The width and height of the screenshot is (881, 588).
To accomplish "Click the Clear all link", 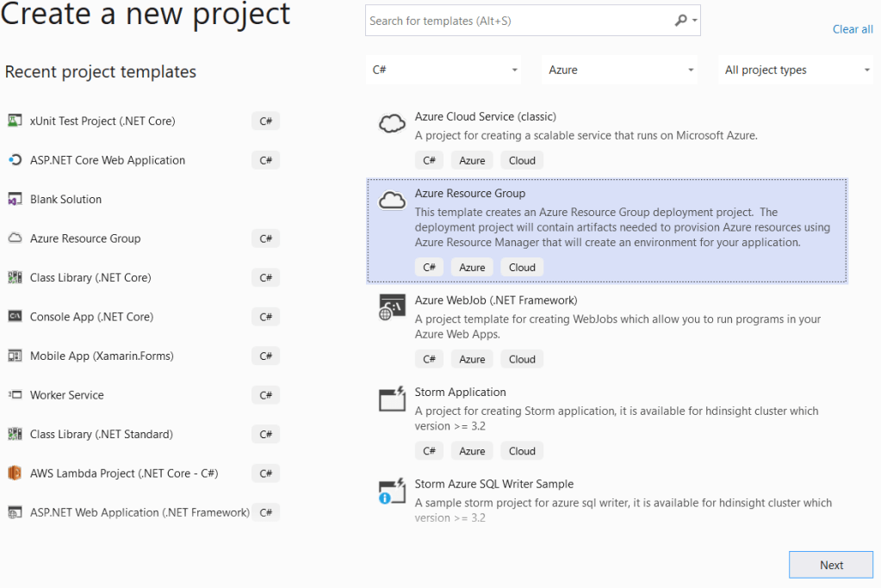I will [852, 29].
